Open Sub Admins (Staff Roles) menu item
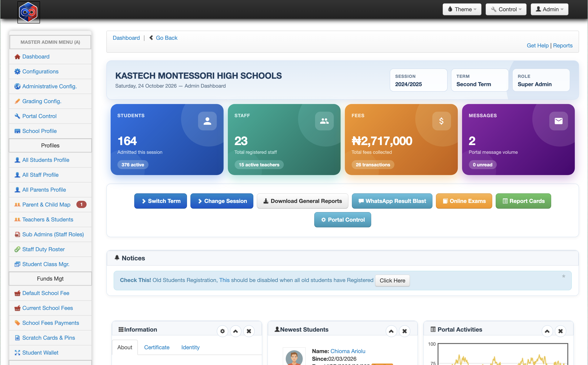 [x=50, y=235]
